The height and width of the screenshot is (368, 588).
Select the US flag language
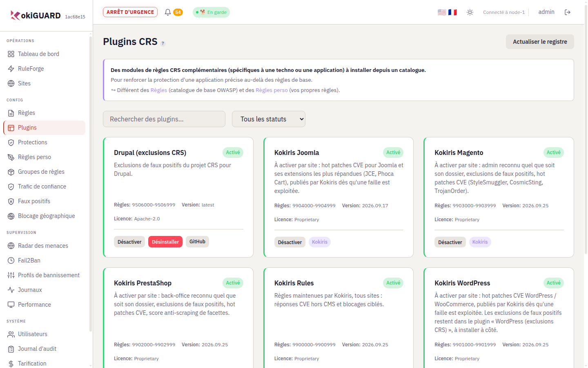click(442, 12)
